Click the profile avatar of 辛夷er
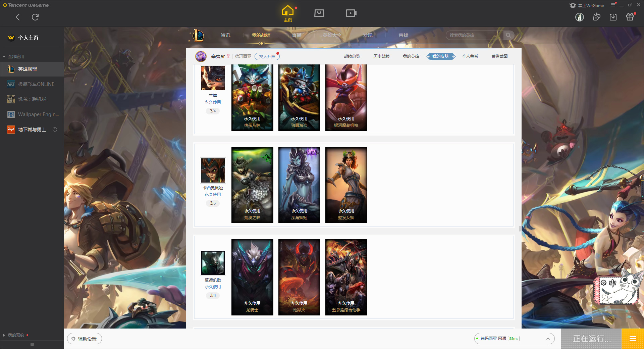The height and width of the screenshot is (349, 644). click(201, 56)
